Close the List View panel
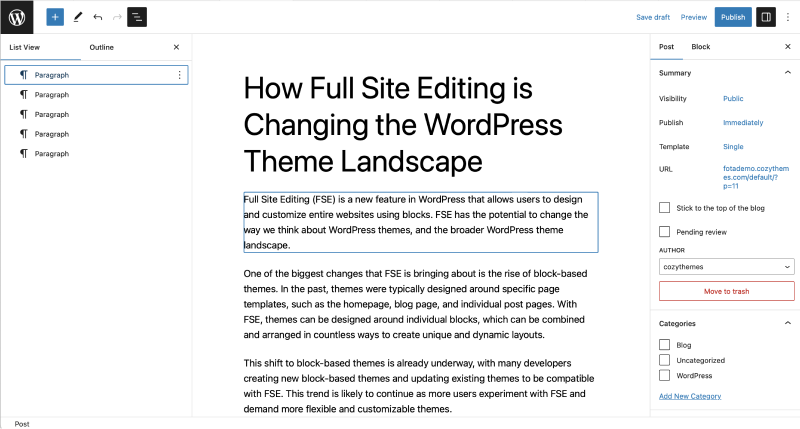 click(x=177, y=47)
